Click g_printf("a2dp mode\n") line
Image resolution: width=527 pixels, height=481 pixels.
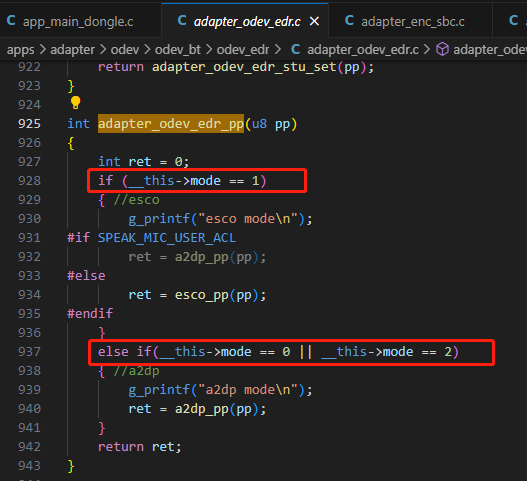(220, 390)
